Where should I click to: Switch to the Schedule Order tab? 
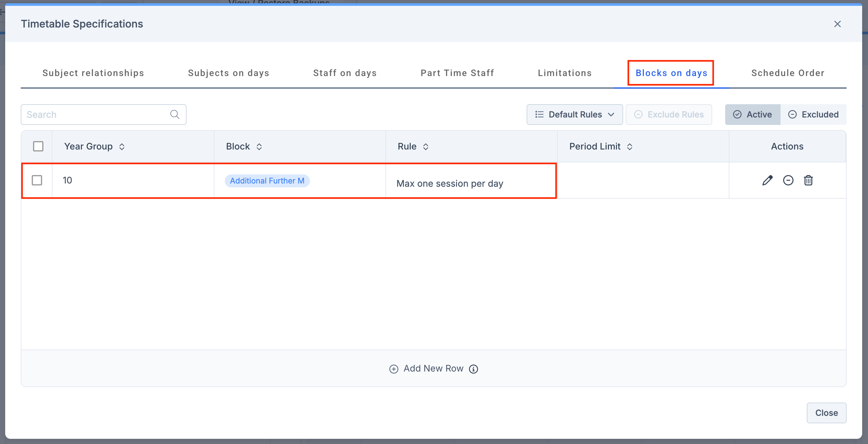tap(787, 73)
